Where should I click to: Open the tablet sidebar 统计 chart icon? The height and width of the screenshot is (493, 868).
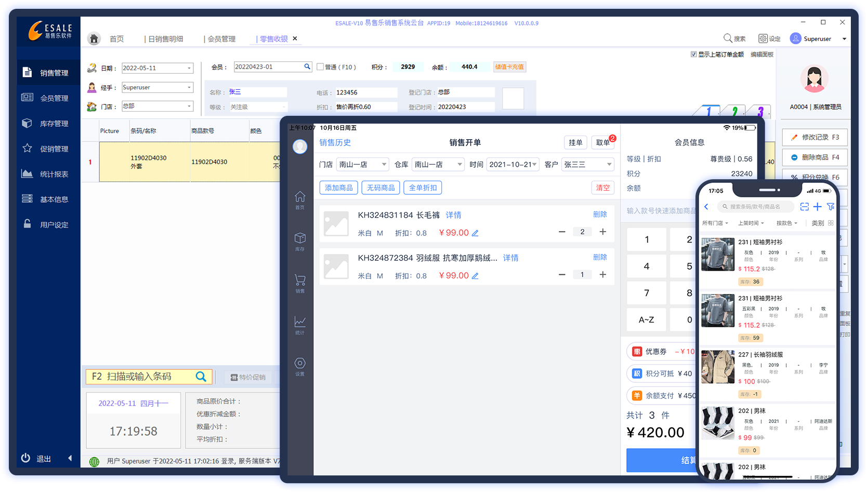click(300, 322)
